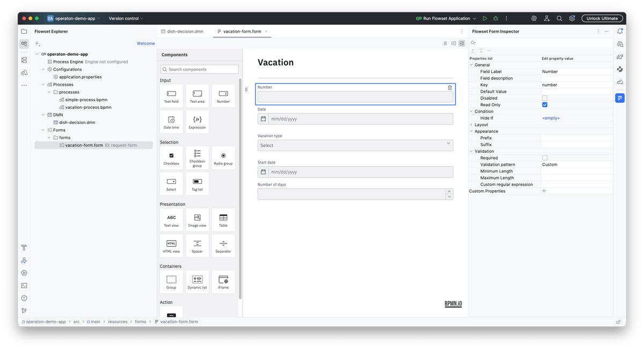Close the vacation-form.form tab
The image size is (644, 350).
point(266,32)
